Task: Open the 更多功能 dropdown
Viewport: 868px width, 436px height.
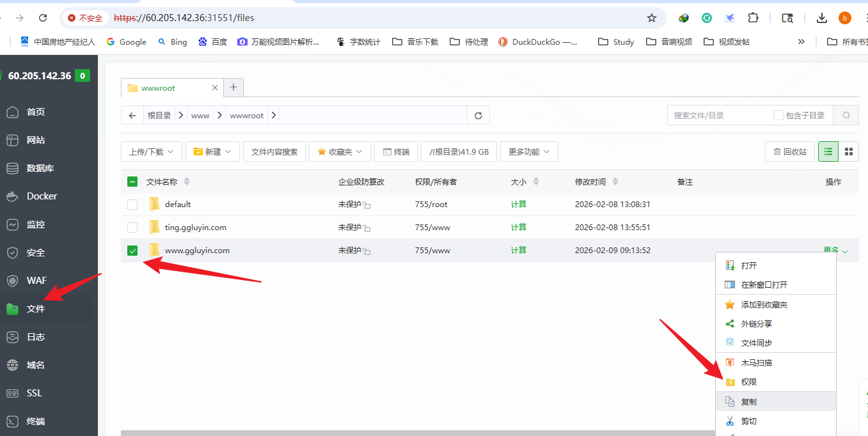Action: click(x=529, y=152)
